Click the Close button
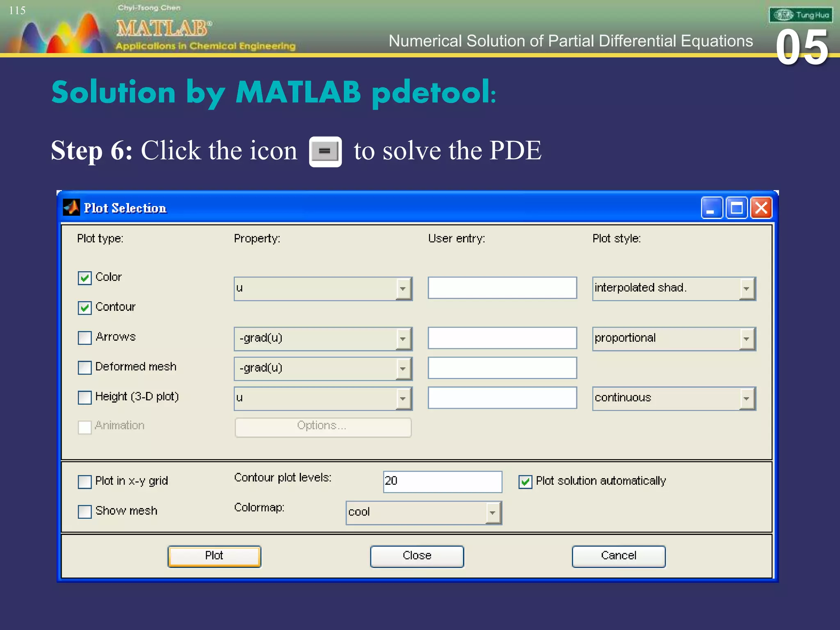The width and height of the screenshot is (840, 630). 417,556
